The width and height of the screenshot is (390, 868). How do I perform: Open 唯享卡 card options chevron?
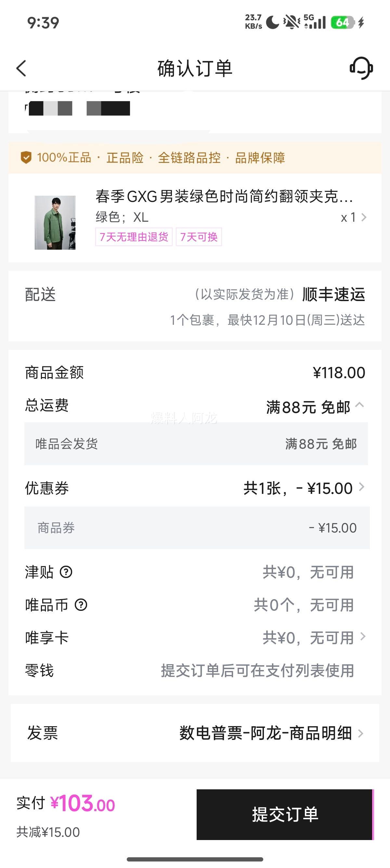coord(363,637)
